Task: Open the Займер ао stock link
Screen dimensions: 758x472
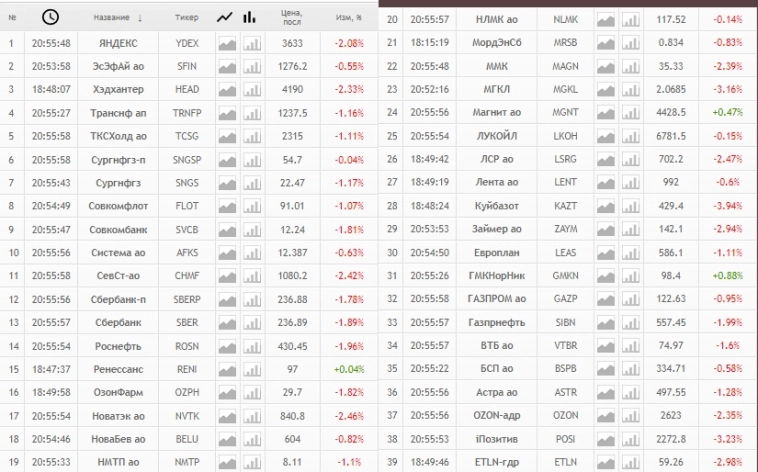Action: coord(497,229)
